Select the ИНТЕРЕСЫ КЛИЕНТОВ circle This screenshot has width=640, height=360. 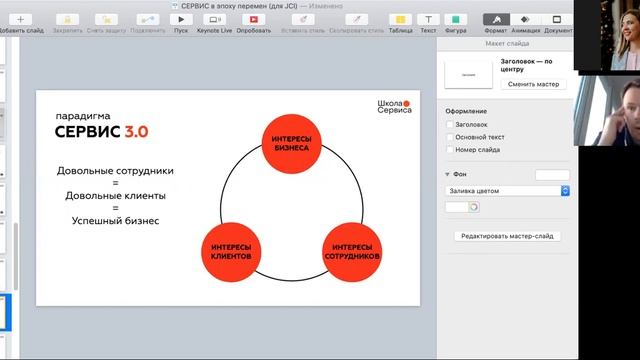point(231,252)
